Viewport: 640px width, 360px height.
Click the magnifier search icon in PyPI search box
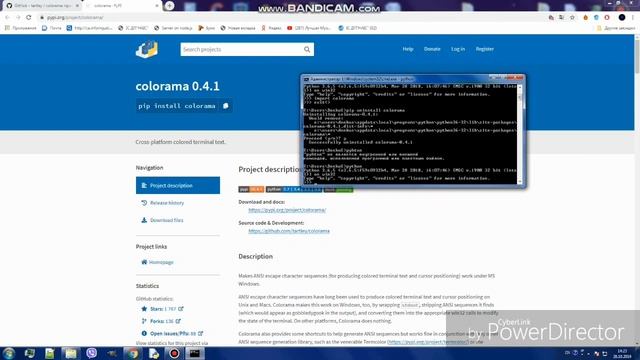(x=307, y=49)
